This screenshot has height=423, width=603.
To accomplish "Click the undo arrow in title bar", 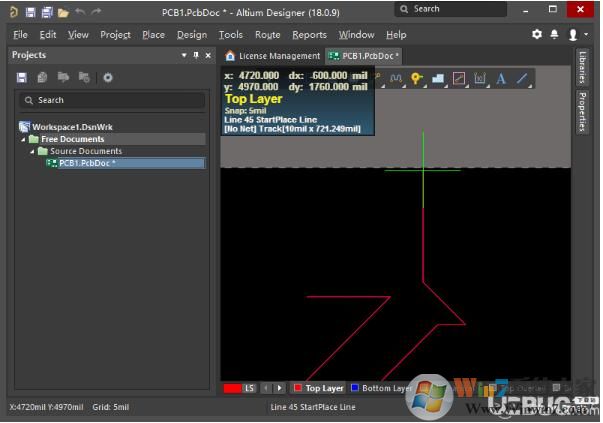I will [80, 12].
